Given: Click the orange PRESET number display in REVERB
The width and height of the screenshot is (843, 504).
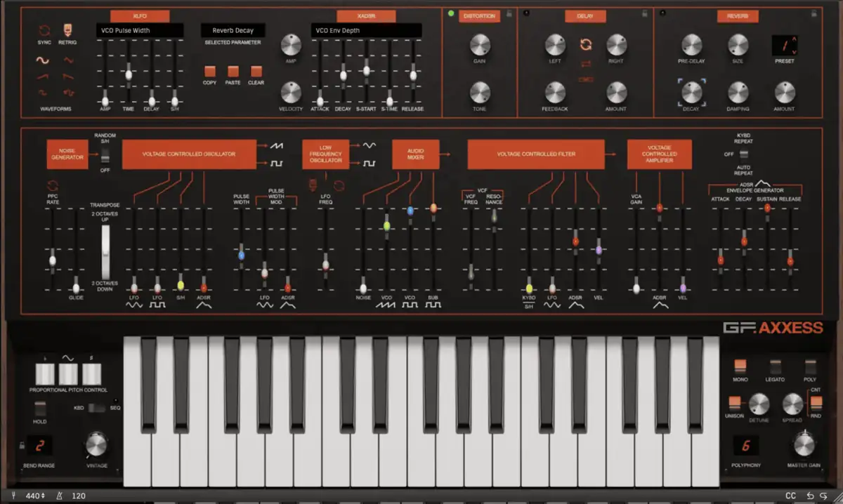Looking at the screenshot, I should pos(785,46).
